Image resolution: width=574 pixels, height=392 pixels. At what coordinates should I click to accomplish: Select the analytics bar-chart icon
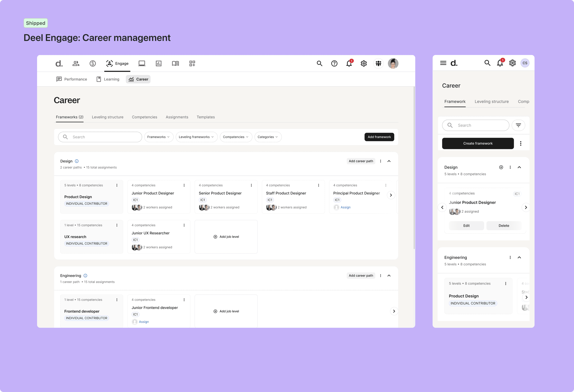(159, 63)
